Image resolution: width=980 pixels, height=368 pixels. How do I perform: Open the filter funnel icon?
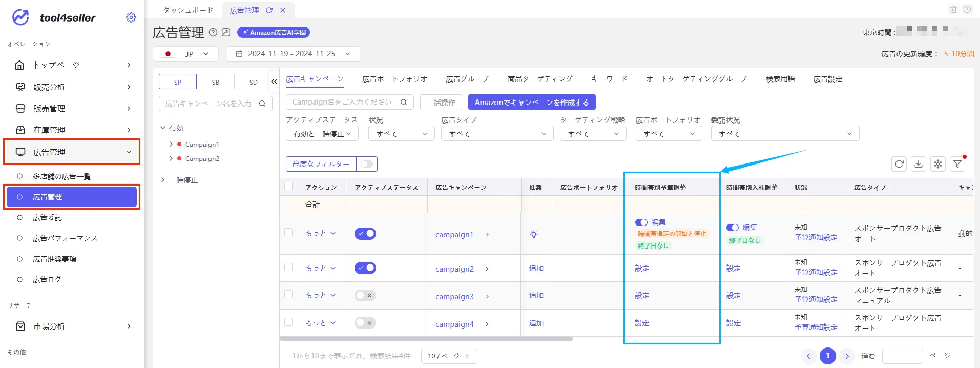[x=957, y=164]
